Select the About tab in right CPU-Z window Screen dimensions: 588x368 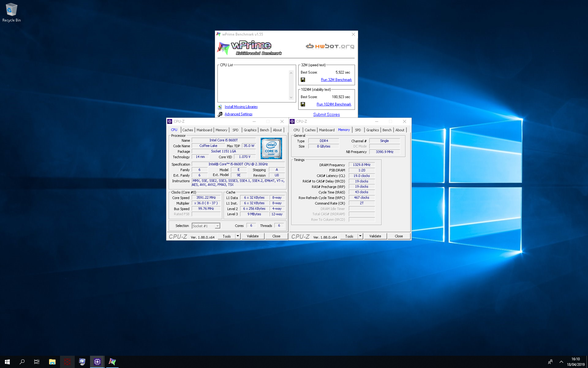400,130
